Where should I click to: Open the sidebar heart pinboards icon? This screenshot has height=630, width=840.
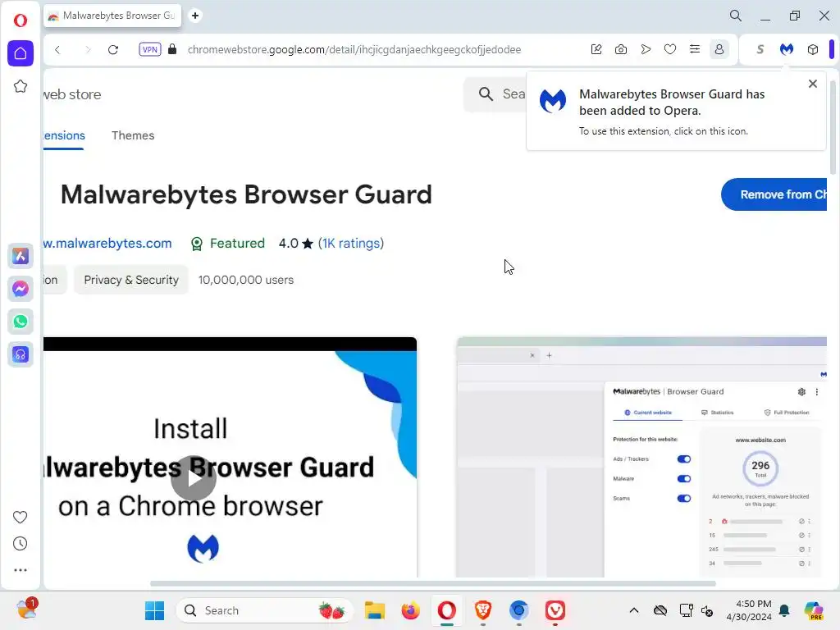21,517
